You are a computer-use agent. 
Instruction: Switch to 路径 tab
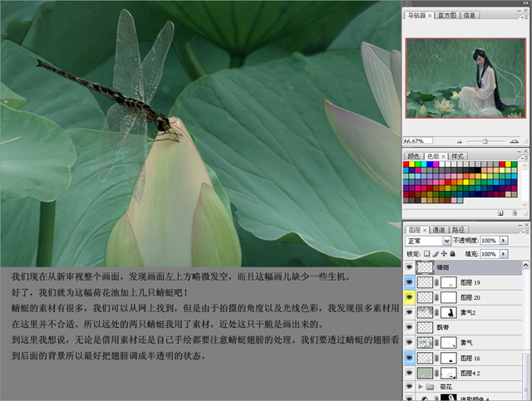(x=458, y=230)
